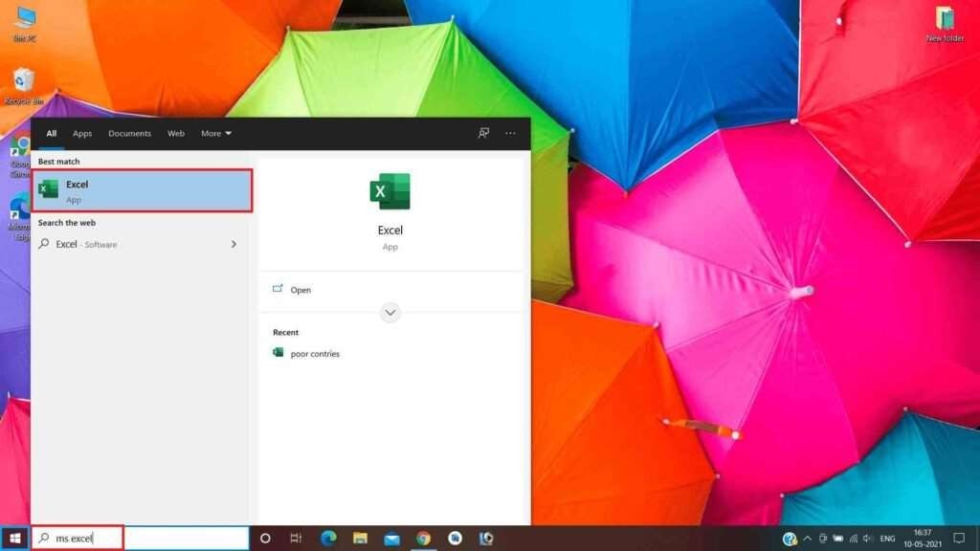980x551 pixels.
Task: Click the search feedback icon in header
Action: [483, 133]
